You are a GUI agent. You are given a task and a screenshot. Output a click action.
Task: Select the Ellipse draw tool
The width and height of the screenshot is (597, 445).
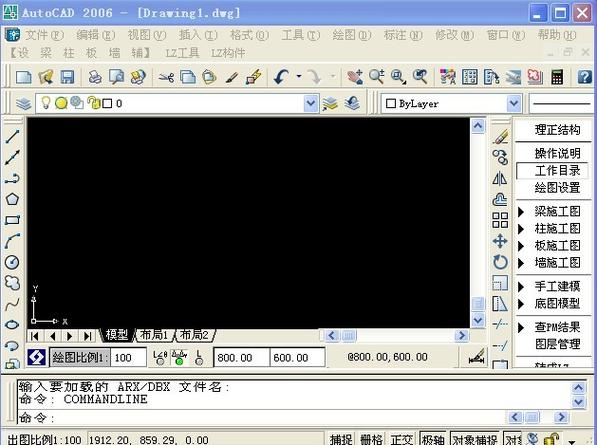pyautogui.click(x=12, y=325)
